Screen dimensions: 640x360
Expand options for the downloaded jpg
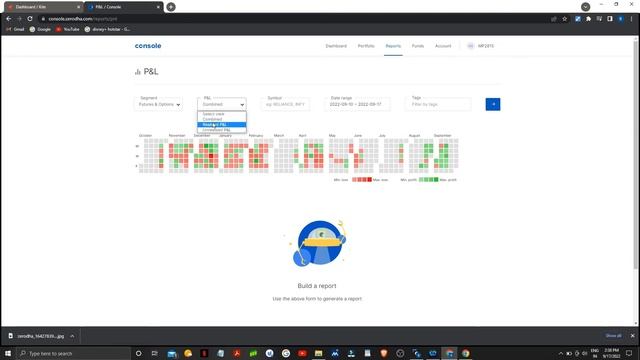click(72, 336)
